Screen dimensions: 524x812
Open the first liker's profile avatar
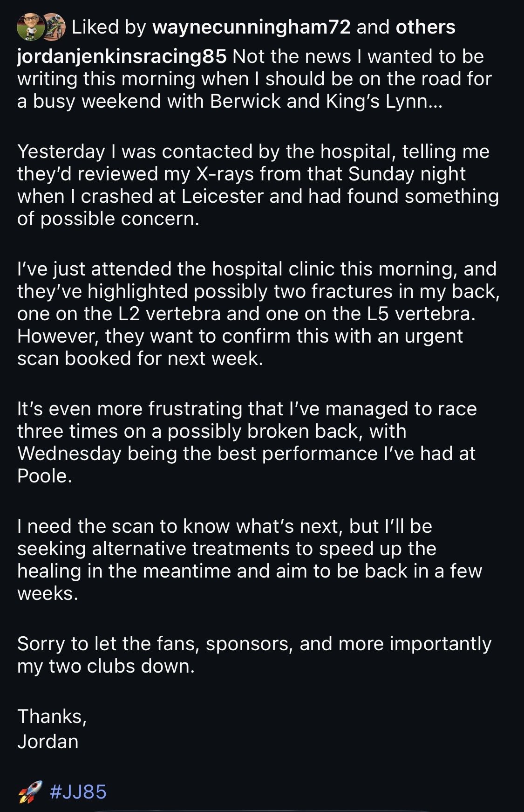click(30, 27)
